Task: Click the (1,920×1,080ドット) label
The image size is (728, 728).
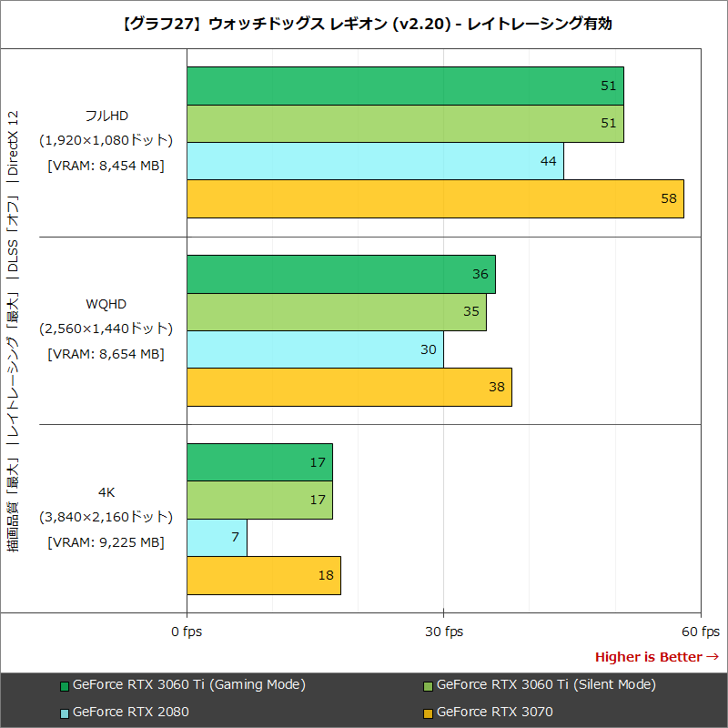Action: click(x=106, y=140)
